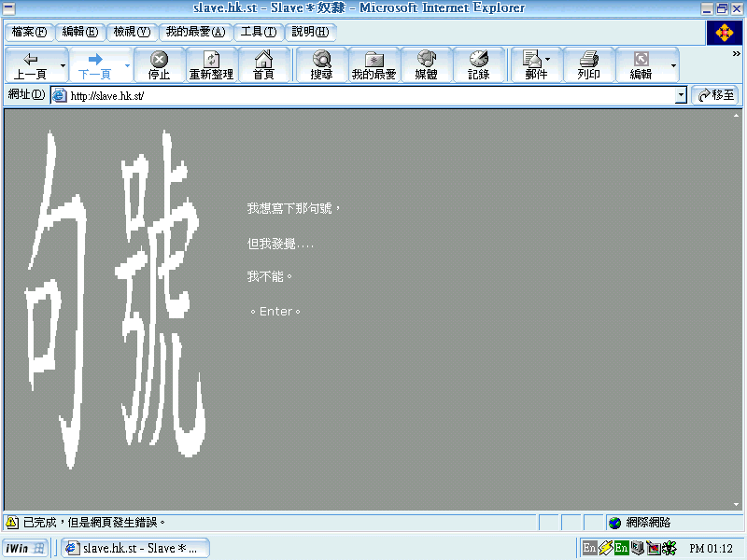Viewport: 747px width, 560px height.
Task: Click the text 我想寫下那句號，
Action: [x=293, y=208]
